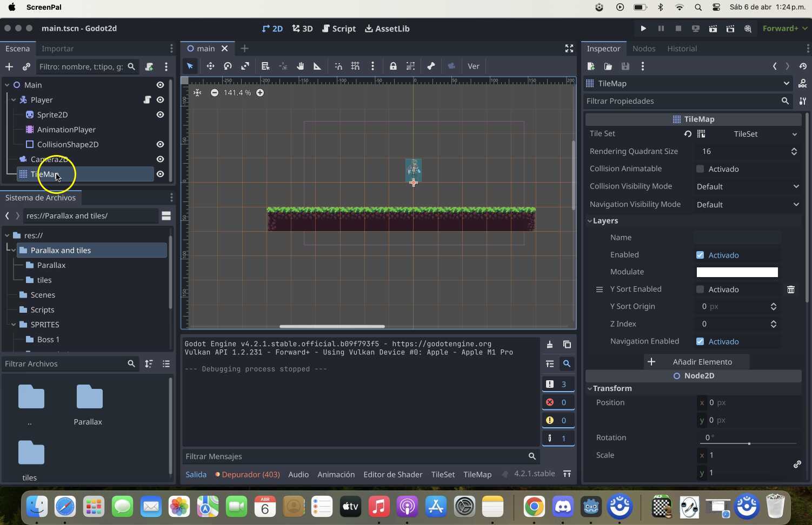Open the Ver view menu
The width and height of the screenshot is (812, 525).
474,66
